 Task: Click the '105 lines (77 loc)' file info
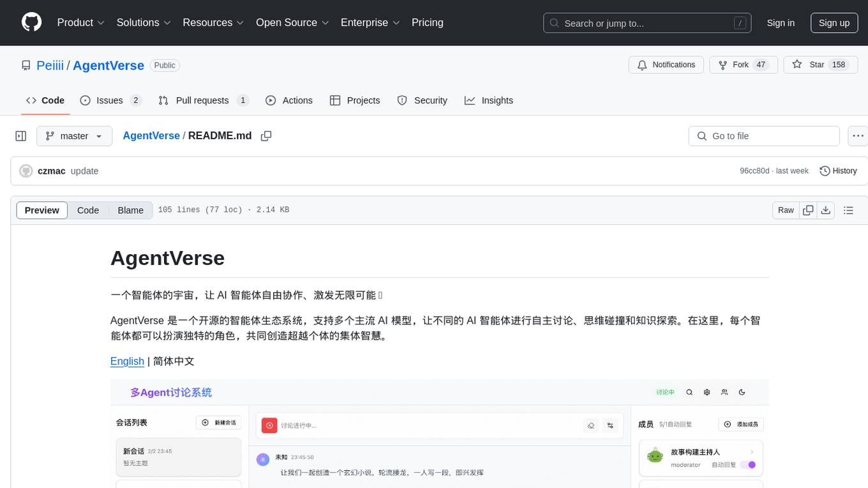(x=200, y=210)
